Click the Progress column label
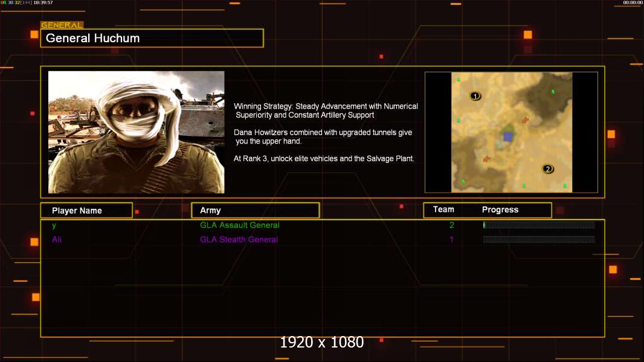 pyautogui.click(x=500, y=209)
